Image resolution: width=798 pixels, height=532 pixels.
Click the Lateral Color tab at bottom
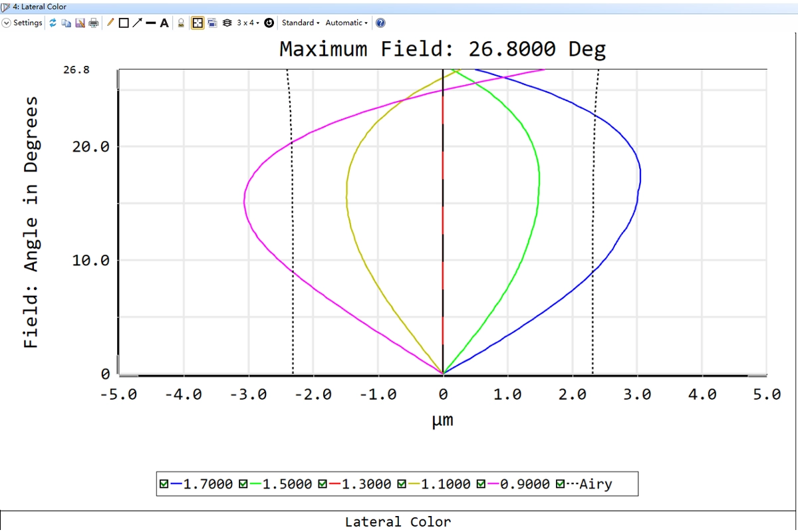point(398,522)
